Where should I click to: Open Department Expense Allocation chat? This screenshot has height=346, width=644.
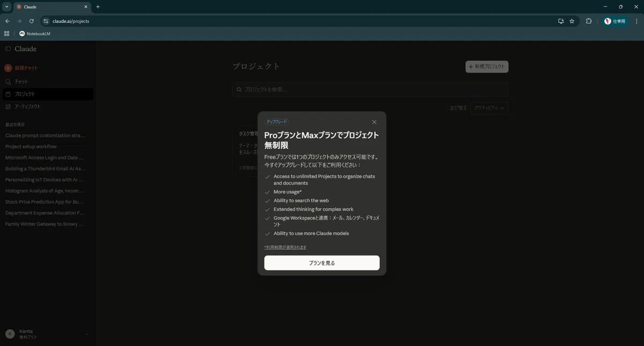(45, 213)
